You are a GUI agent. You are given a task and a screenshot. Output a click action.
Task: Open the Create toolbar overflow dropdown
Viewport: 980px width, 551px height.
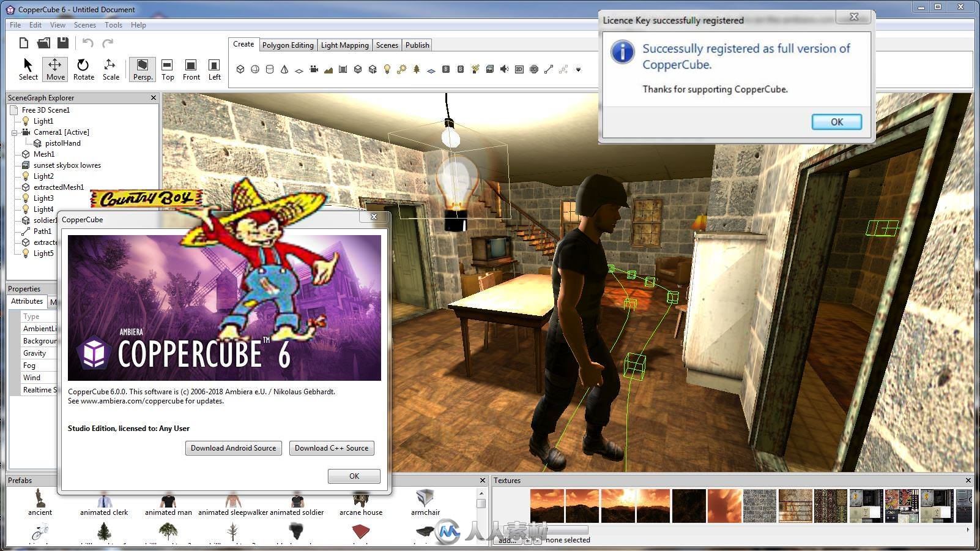coord(579,70)
